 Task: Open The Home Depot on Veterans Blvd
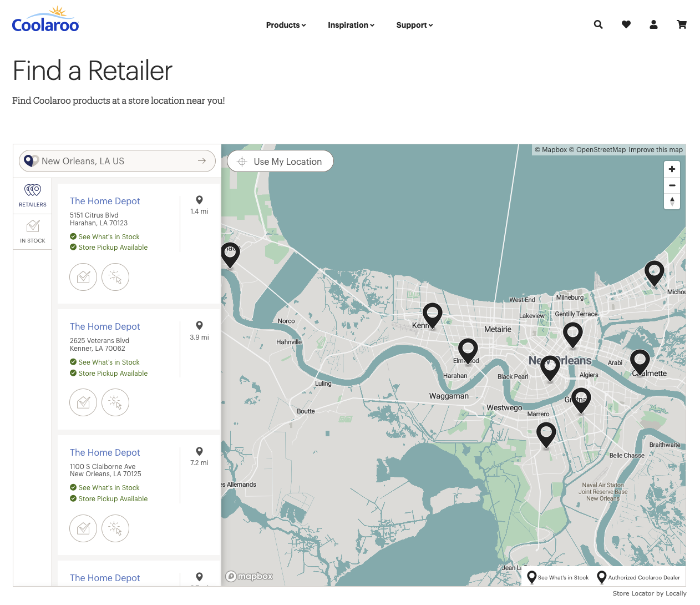click(x=105, y=326)
